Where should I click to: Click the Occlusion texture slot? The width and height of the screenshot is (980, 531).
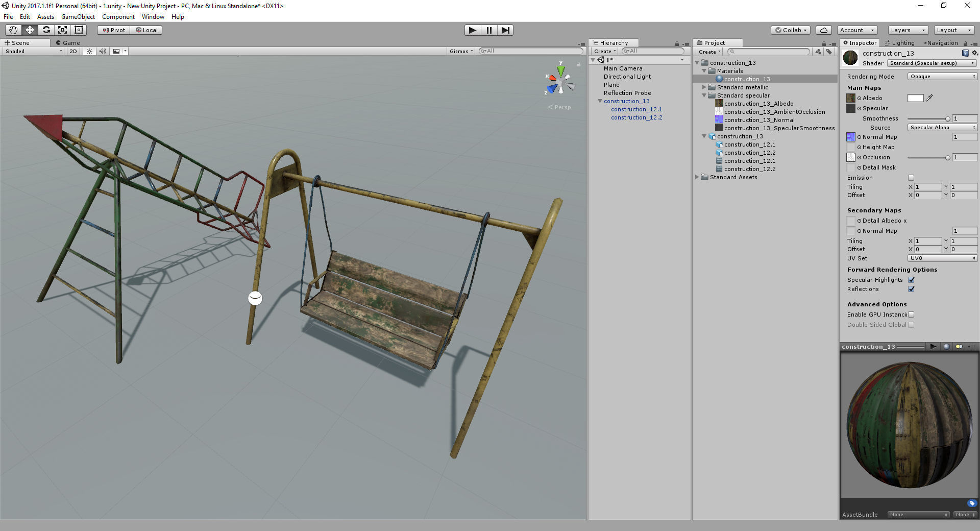(x=851, y=157)
